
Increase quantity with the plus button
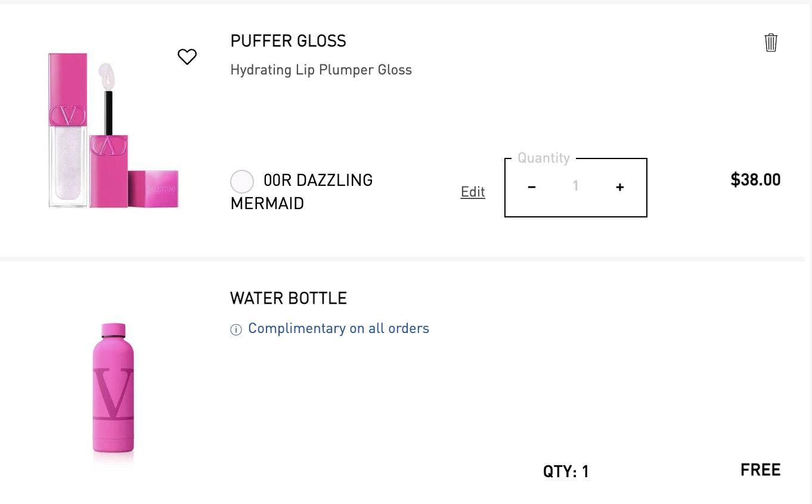620,187
